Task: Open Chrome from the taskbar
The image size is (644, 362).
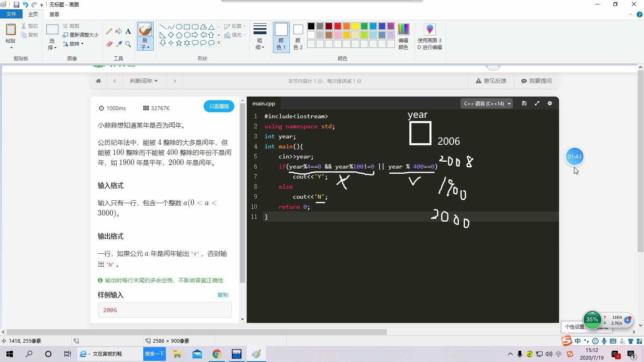Action: pyautogui.click(x=217, y=354)
